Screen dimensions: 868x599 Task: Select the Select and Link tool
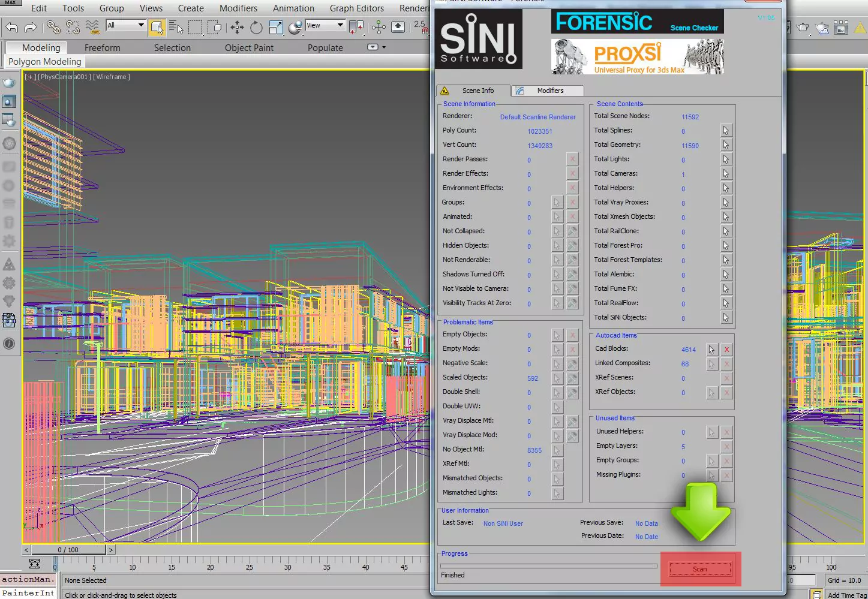(x=53, y=27)
